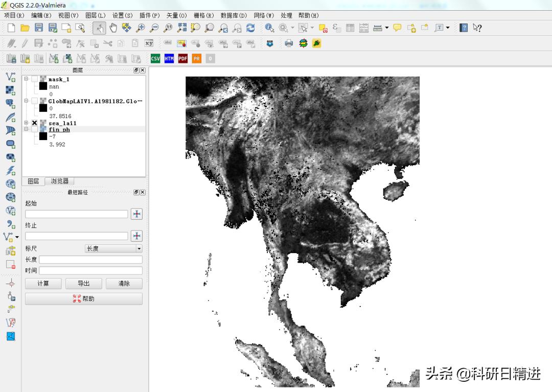Open the measure tool dropdown arrow
Screen dimensions: 552x392
pos(387,28)
